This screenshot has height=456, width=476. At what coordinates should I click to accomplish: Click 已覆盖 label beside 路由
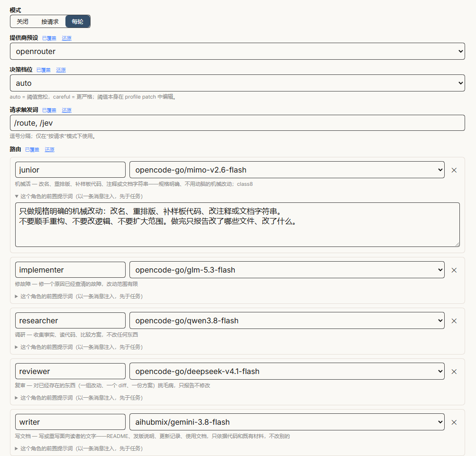pos(32,150)
